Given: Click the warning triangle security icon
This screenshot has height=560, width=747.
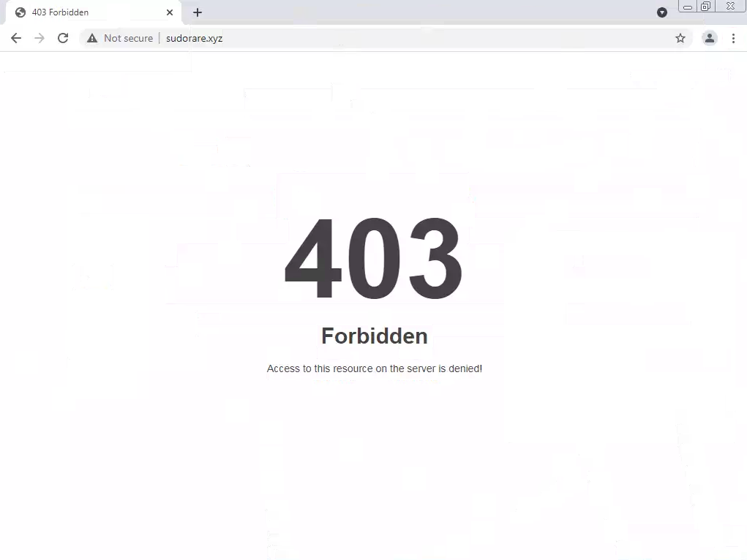Looking at the screenshot, I should pos(92,38).
